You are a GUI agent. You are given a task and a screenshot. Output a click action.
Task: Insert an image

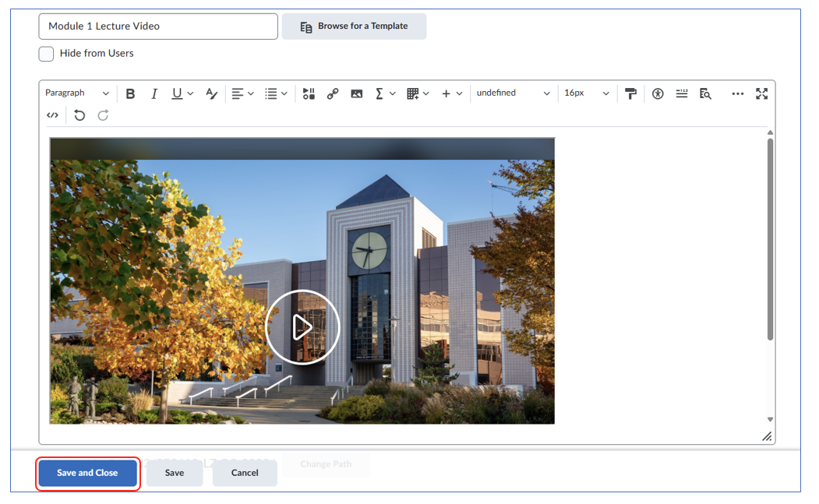(357, 93)
